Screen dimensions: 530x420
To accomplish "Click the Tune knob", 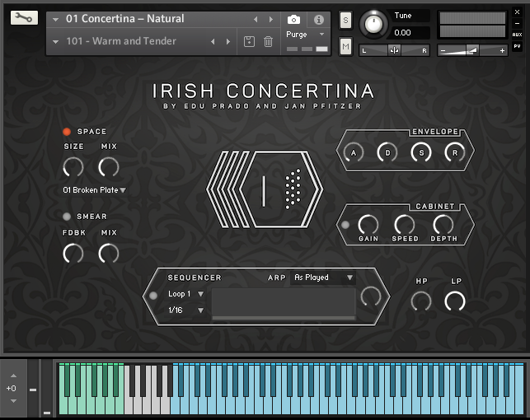I will click(375, 24).
